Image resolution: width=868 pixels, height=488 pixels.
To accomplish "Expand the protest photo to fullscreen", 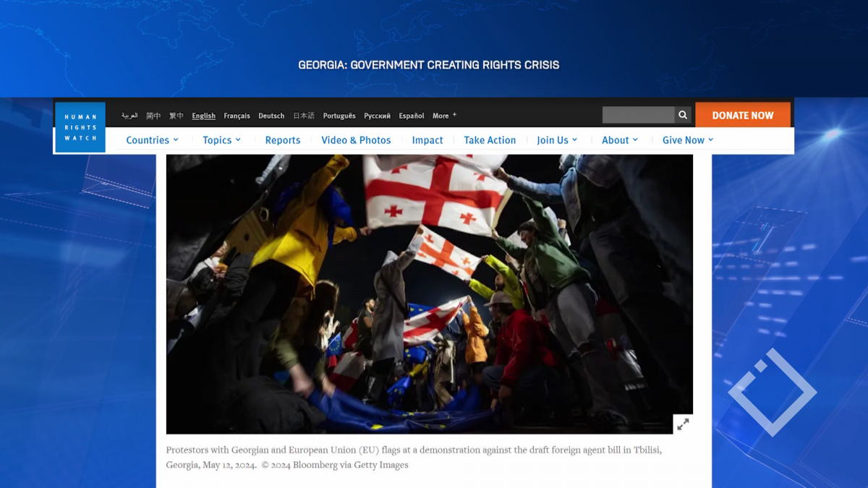I will pyautogui.click(x=683, y=424).
